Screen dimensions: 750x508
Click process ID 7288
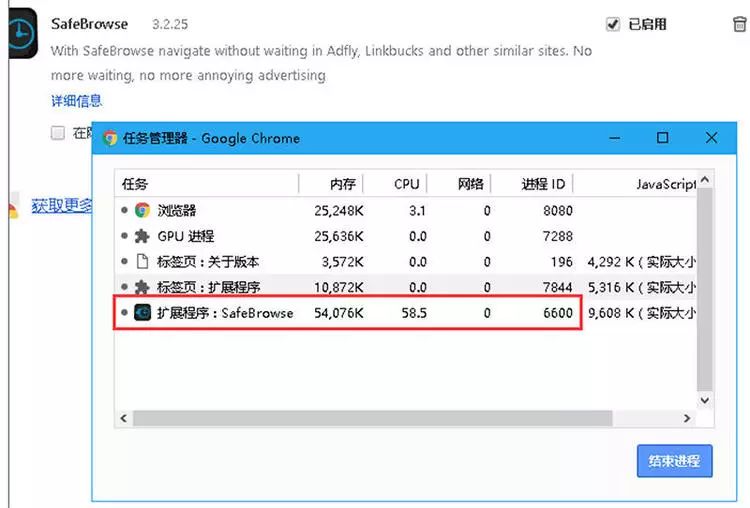pos(558,236)
